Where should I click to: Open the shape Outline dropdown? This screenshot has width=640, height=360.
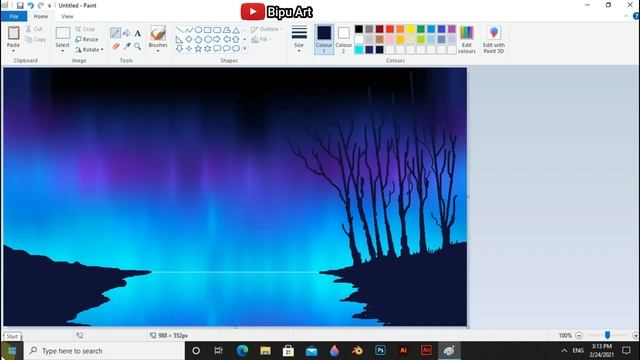[267, 29]
